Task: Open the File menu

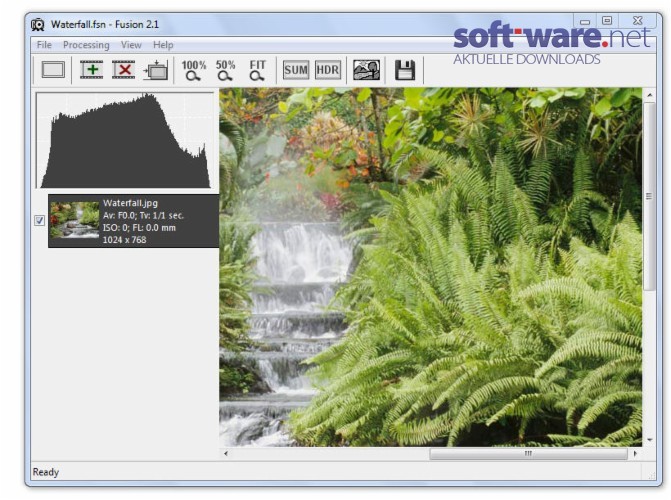Action: [44, 45]
